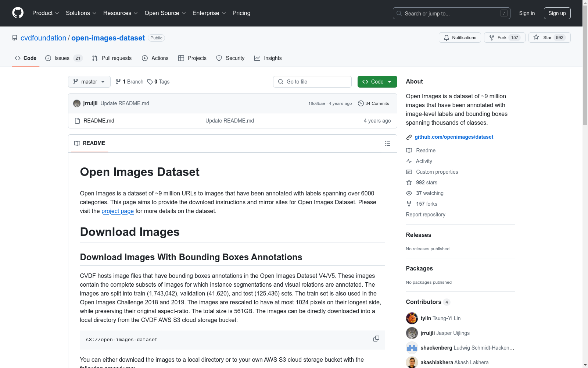The height and width of the screenshot is (368, 588).
Task: Open the Pull requests tab
Action: (x=112, y=58)
